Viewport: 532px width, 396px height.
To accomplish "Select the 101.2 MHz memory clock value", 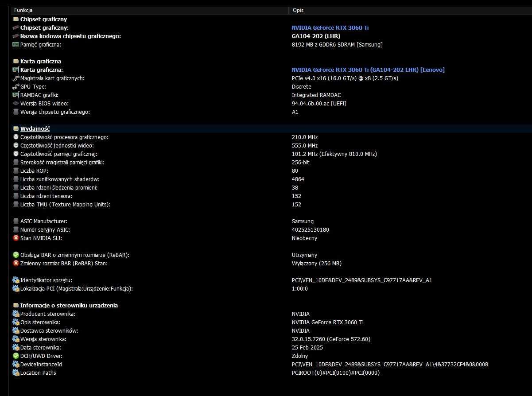I will (334, 154).
